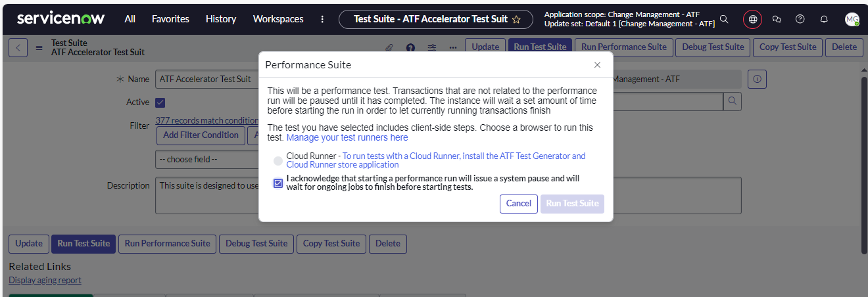
Task: Click the bottom Run Performance Suite button
Action: coord(167,244)
